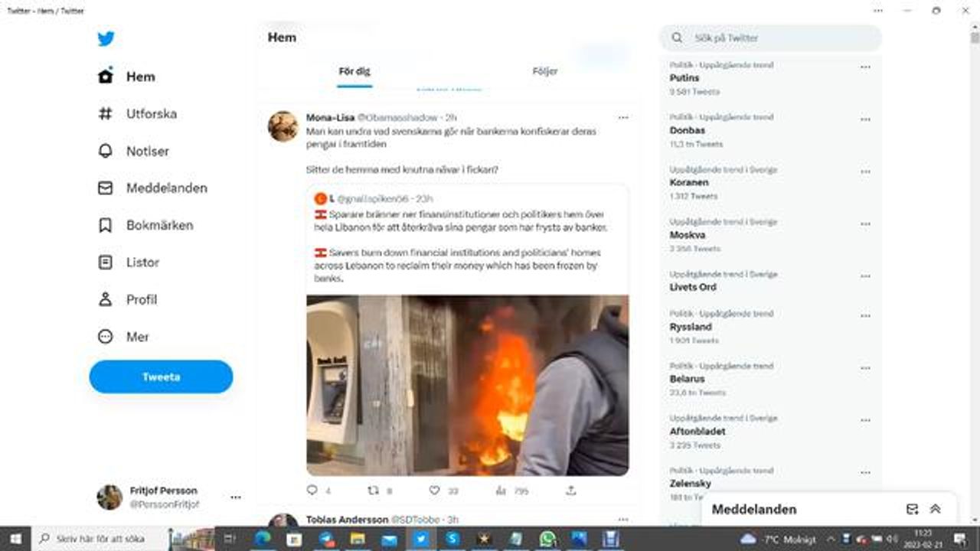Open more options for Putins trend
Screen dimensions: 980x551
coord(865,67)
